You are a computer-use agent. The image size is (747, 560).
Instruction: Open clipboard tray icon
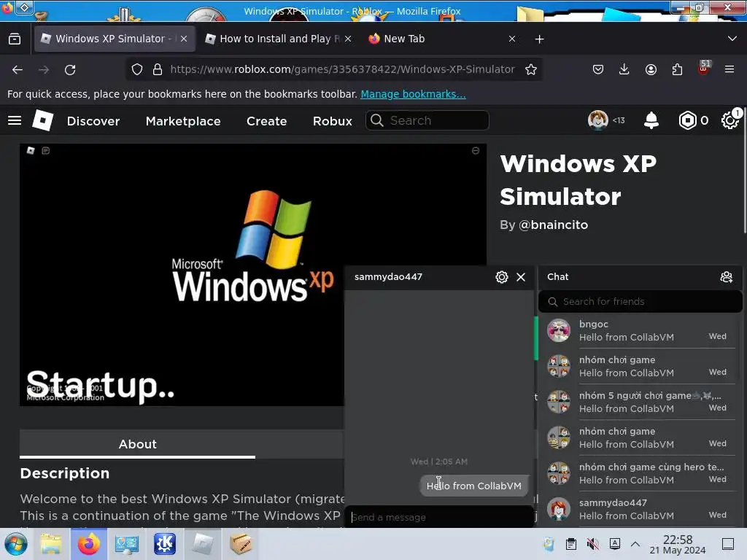coord(570,544)
